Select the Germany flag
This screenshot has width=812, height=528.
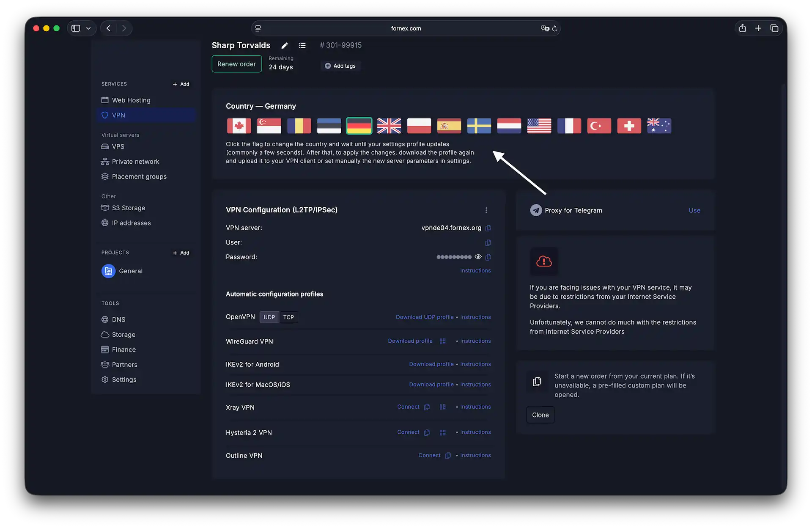coord(359,126)
